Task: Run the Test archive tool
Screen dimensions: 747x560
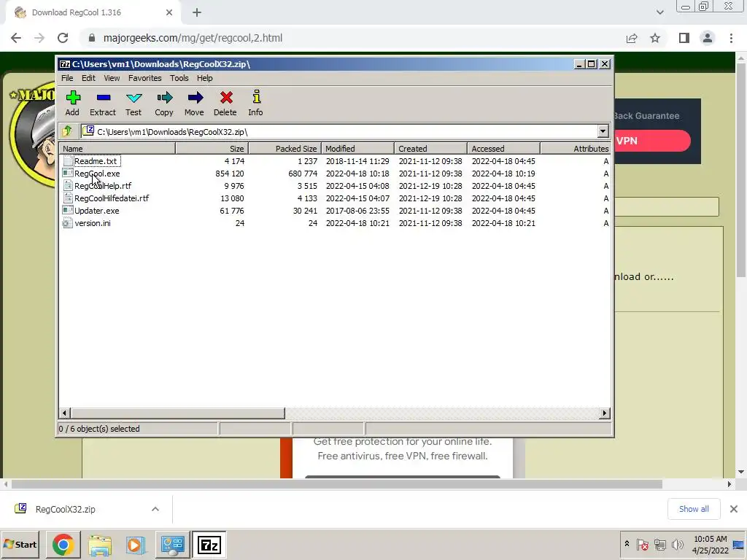Action: pyautogui.click(x=134, y=98)
